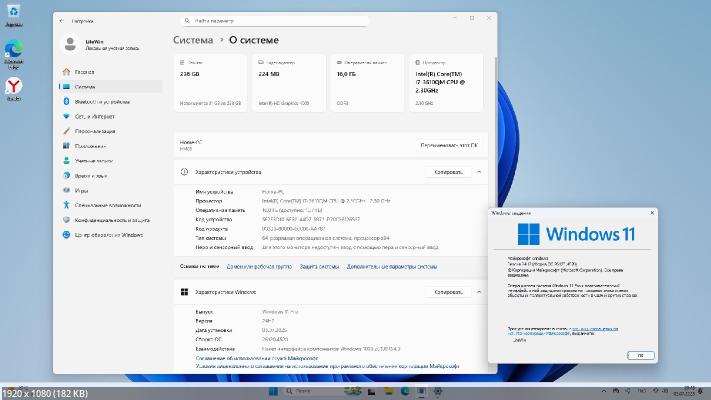Open Специальные возможности accessibility section
Screen dimensions: 711x400
[x=111, y=205]
